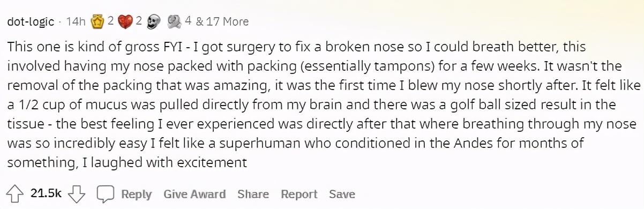Click the 21.5k vote score

coord(47,193)
